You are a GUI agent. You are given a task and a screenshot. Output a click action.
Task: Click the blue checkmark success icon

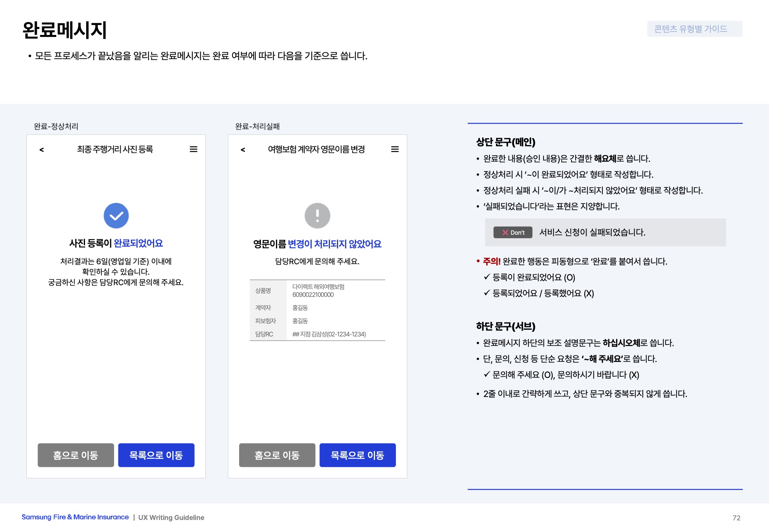[116, 216]
